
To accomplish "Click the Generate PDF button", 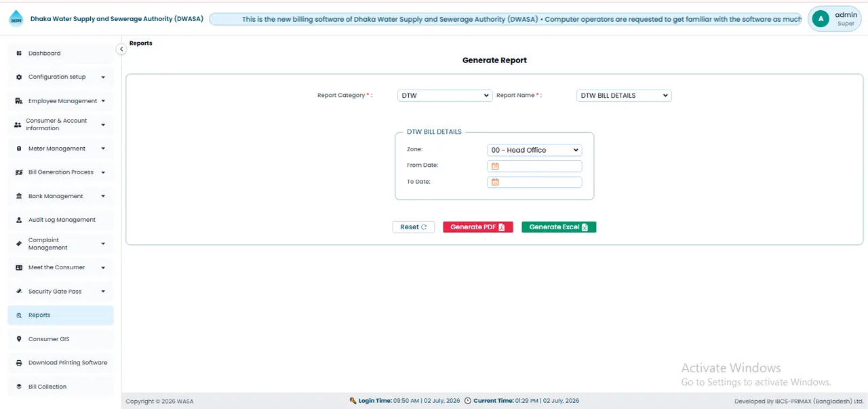I will tap(478, 227).
